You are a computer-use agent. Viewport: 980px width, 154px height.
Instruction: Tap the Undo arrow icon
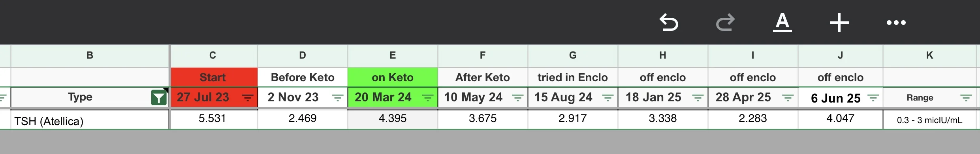[x=669, y=22]
